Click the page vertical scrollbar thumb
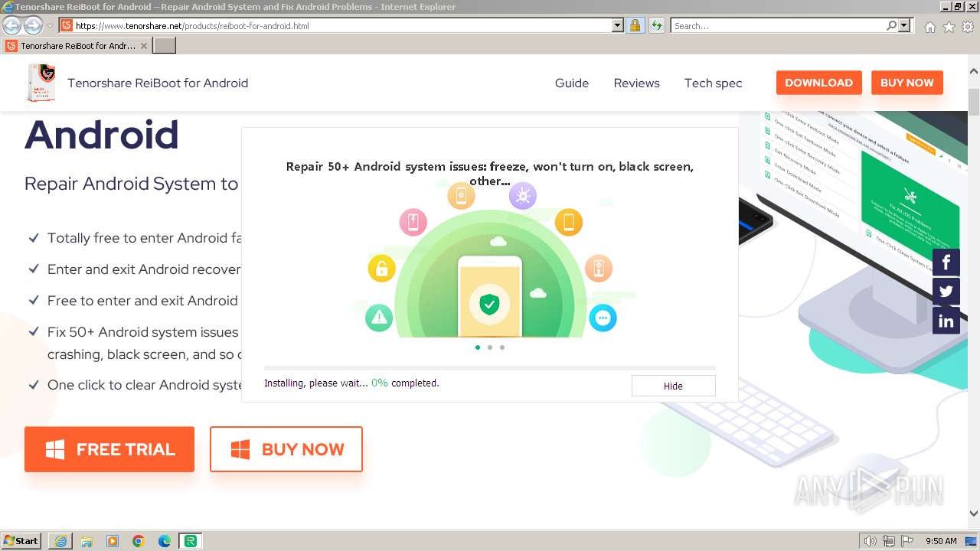This screenshot has width=980, height=551. (973, 103)
